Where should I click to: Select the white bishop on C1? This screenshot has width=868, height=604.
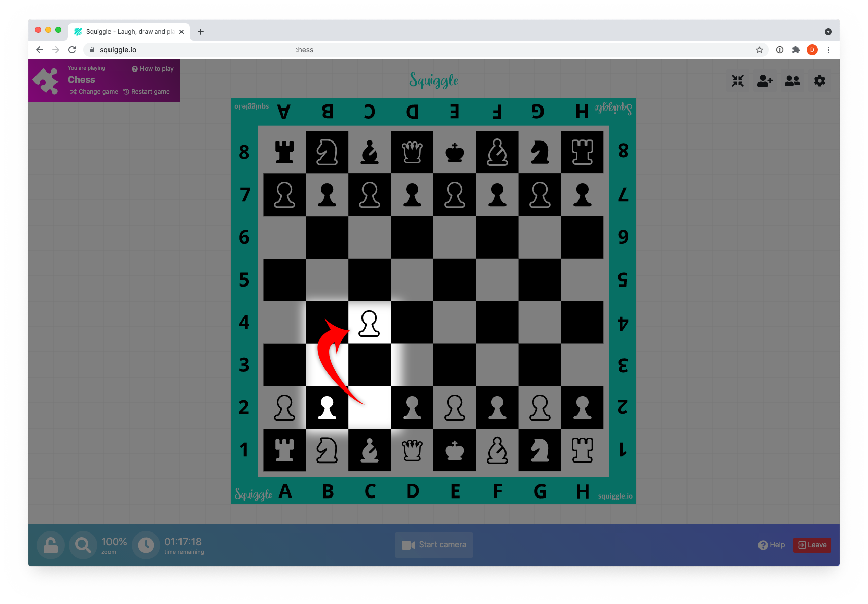pyautogui.click(x=370, y=450)
